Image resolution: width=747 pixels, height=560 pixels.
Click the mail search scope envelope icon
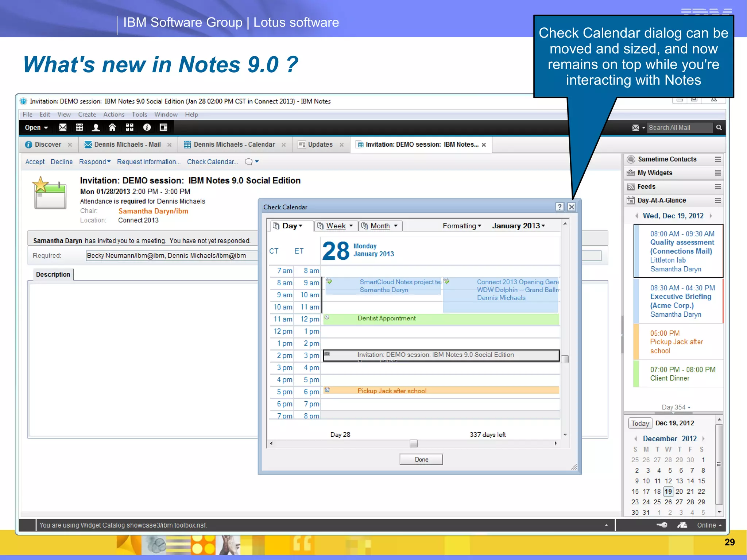[636, 128]
